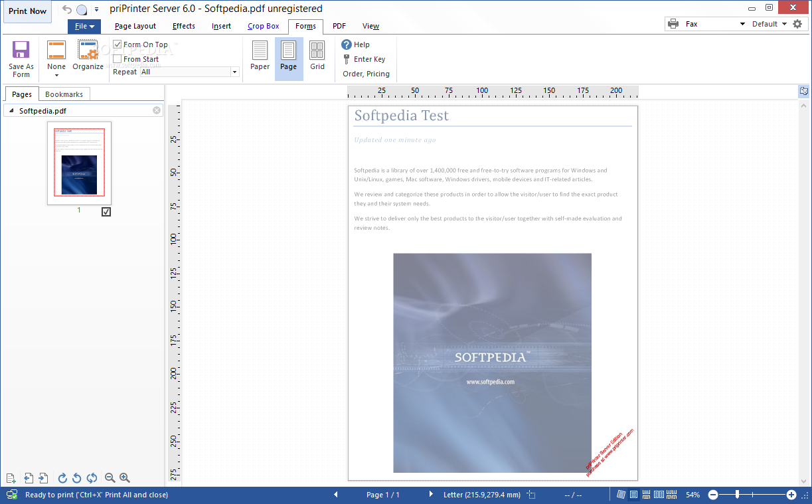Viewport: 812px width, 504px height.
Task: Switch to Grid view mode
Action: click(x=317, y=56)
